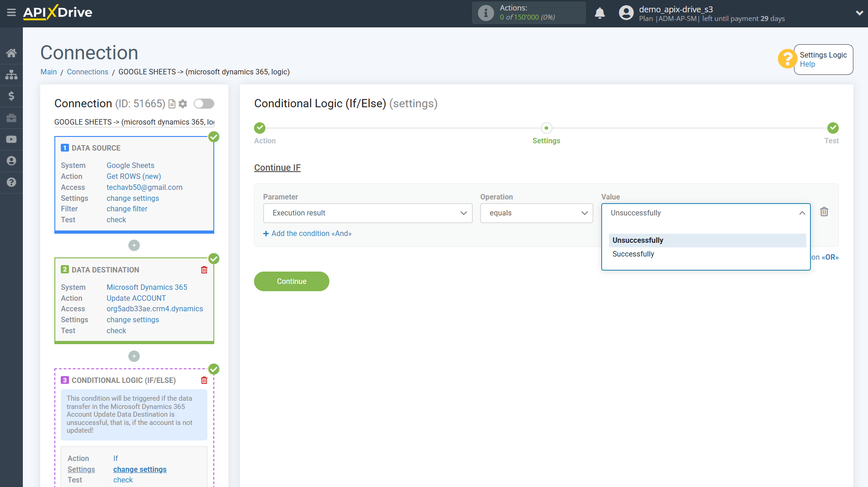Viewport: 868px width, 487px height.
Task: Open Google Sheets system link
Action: click(x=131, y=166)
